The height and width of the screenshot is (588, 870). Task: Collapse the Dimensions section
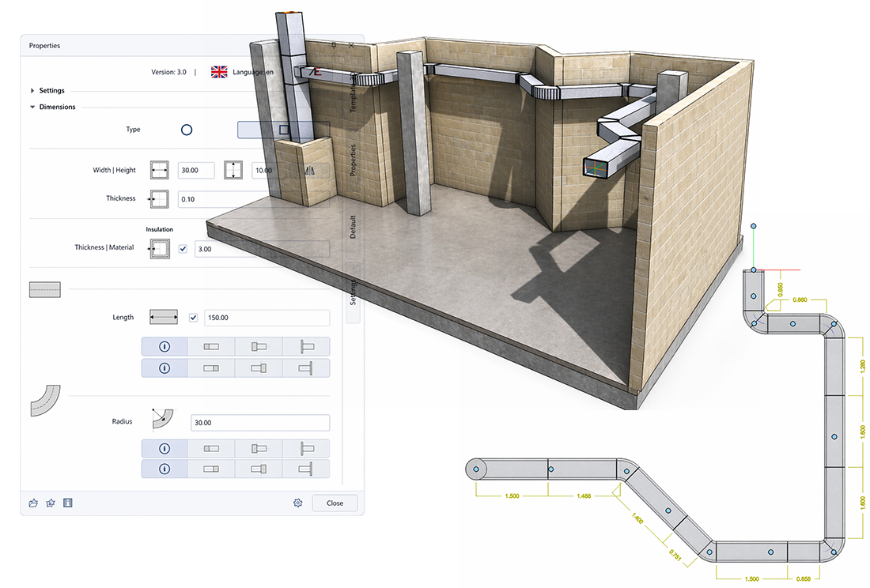click(x=32, y=107)
